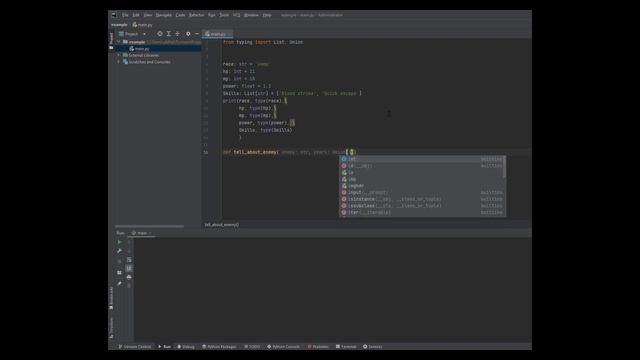Click the tell_about_enemy() breadcrumb below editor
The image size is (640, 360).
point(222,225)
